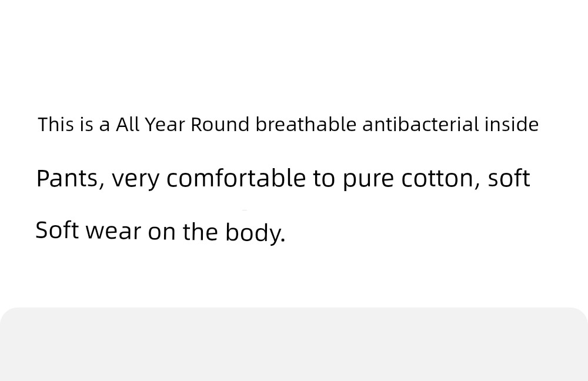Viewport: 588px width, 381px height.
Task: Click the word "comfortable"
Action: (236, 178)
